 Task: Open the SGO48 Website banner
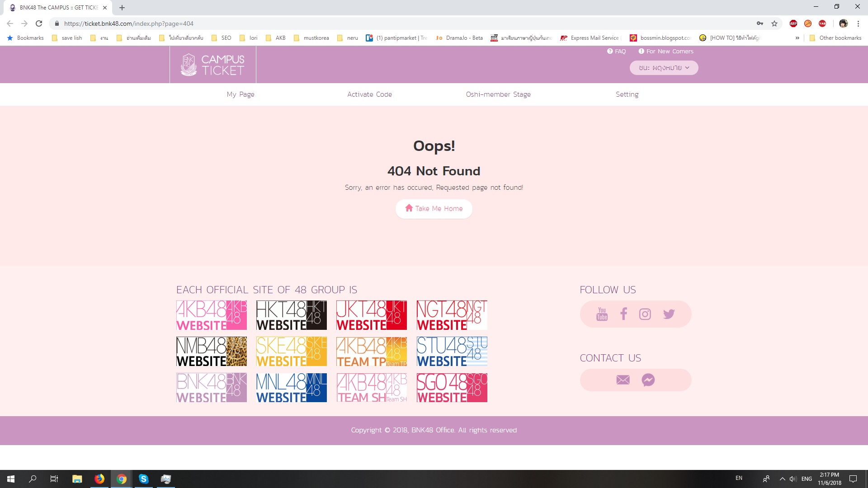(452, 388)
